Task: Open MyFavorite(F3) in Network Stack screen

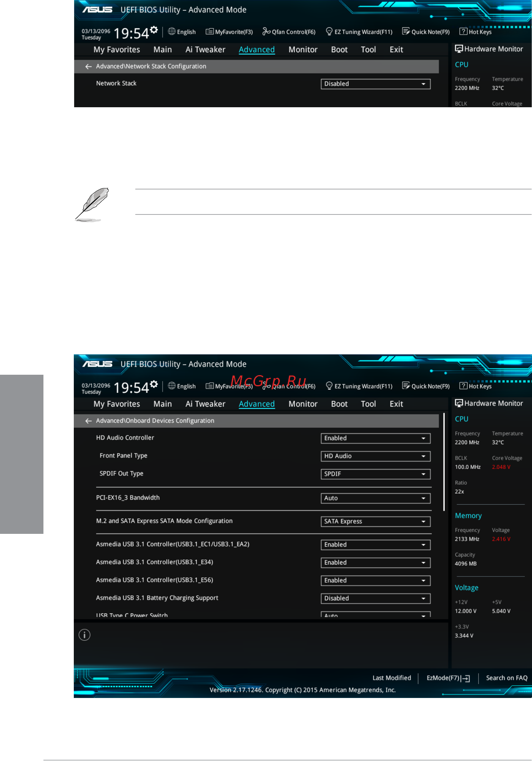Action: (229, 32)
